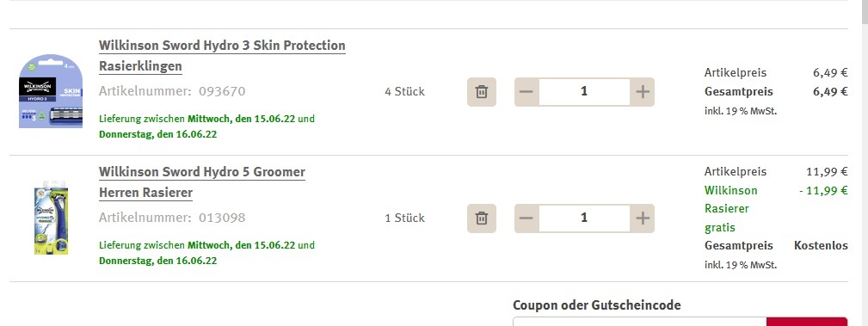Submit coupon with the red button

[x=807, y=322]
